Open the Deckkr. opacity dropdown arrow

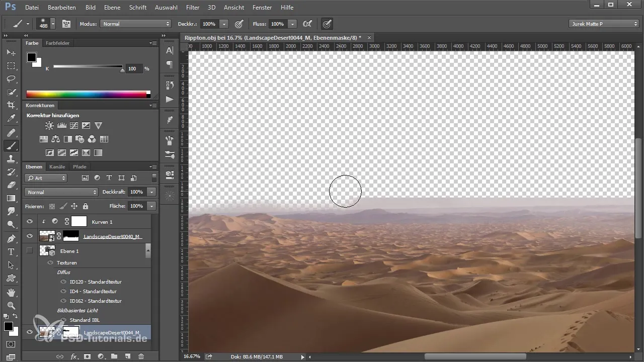[x=224, y=24]
